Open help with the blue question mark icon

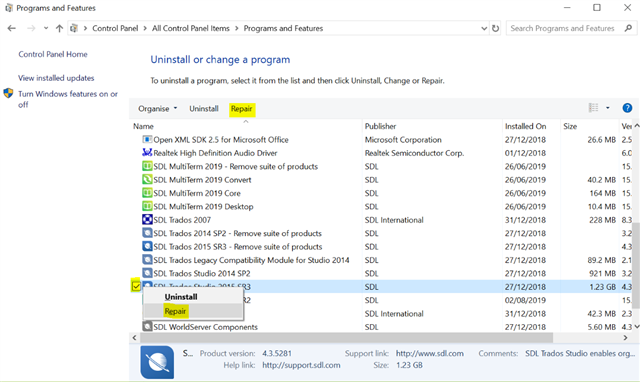tap(627, 108)
